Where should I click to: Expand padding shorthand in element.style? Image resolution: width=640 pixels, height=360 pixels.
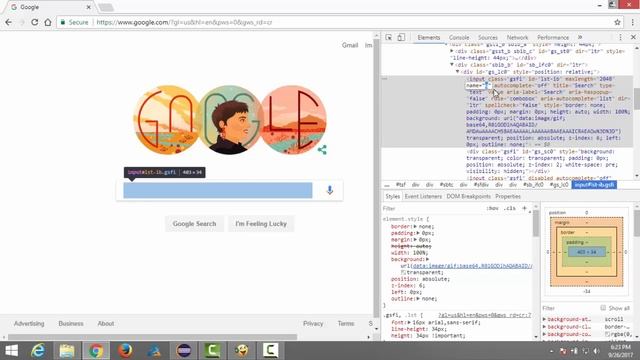(x=418, y=233)
